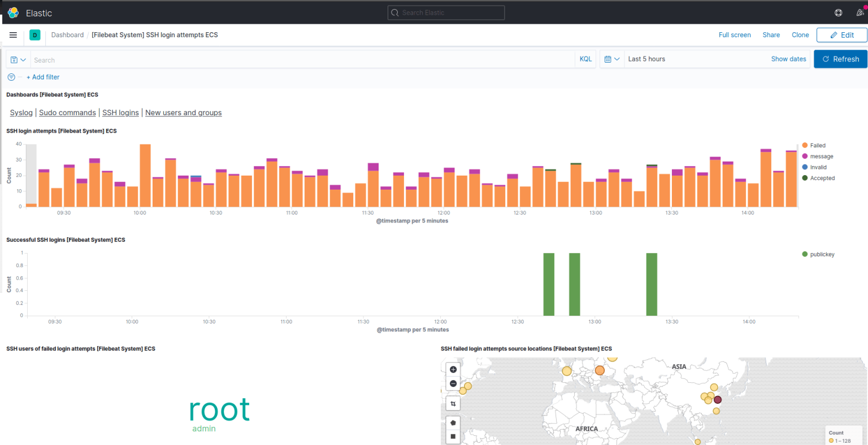Open the date quick select dropdown
Image resolution: width=868 pixels, height=445 pixels.
[x=612, y=59]
